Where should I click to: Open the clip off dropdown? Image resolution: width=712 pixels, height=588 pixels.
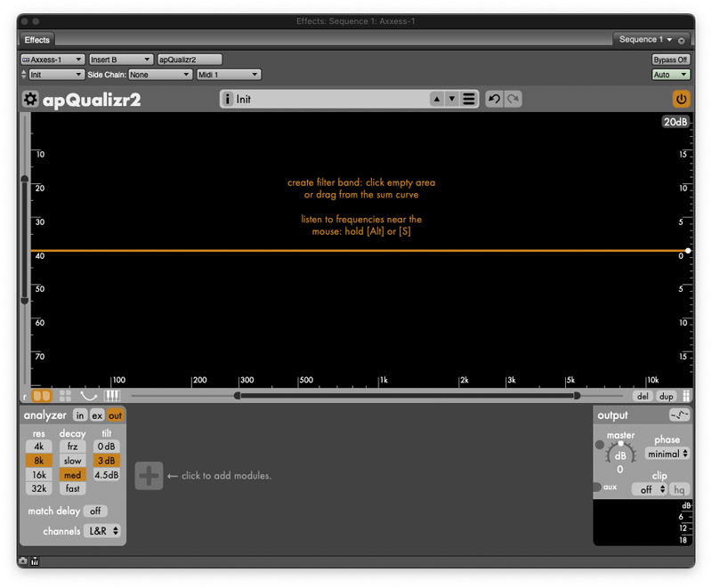(x=650, y=489)
